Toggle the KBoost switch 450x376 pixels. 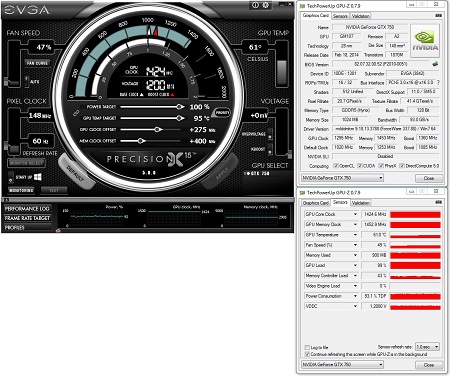270,149
